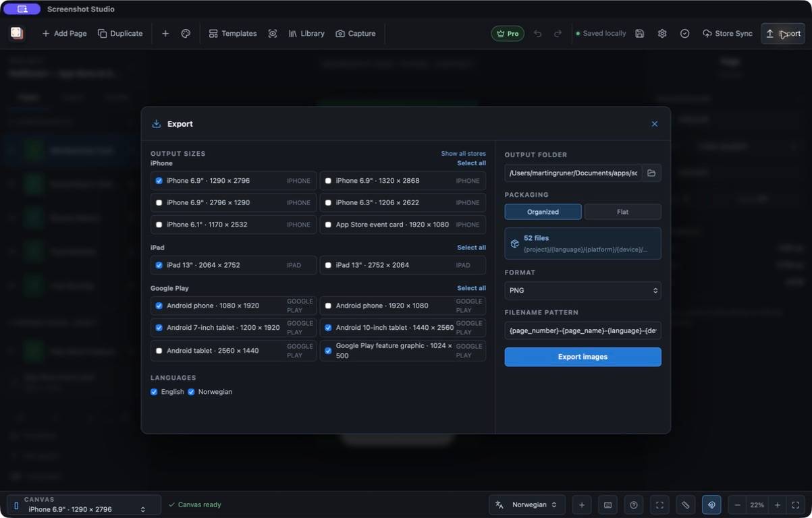
Task: Check iPhone 6.9" 1320 × 2868
Action: 328,181
